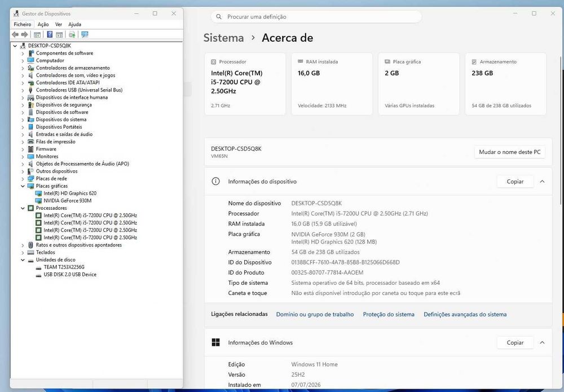Click the Processador card at top
Screen dimensions: 564x392
(x=245, y=84)
